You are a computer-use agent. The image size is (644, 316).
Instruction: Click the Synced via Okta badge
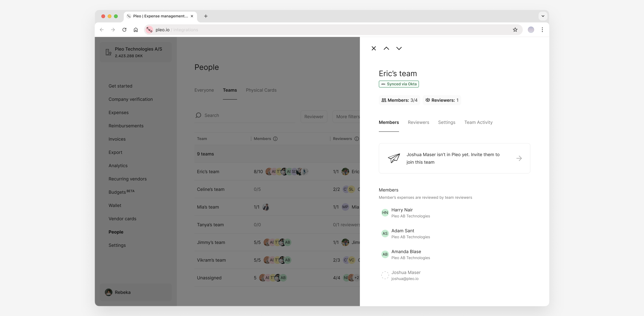pos(399,84)
